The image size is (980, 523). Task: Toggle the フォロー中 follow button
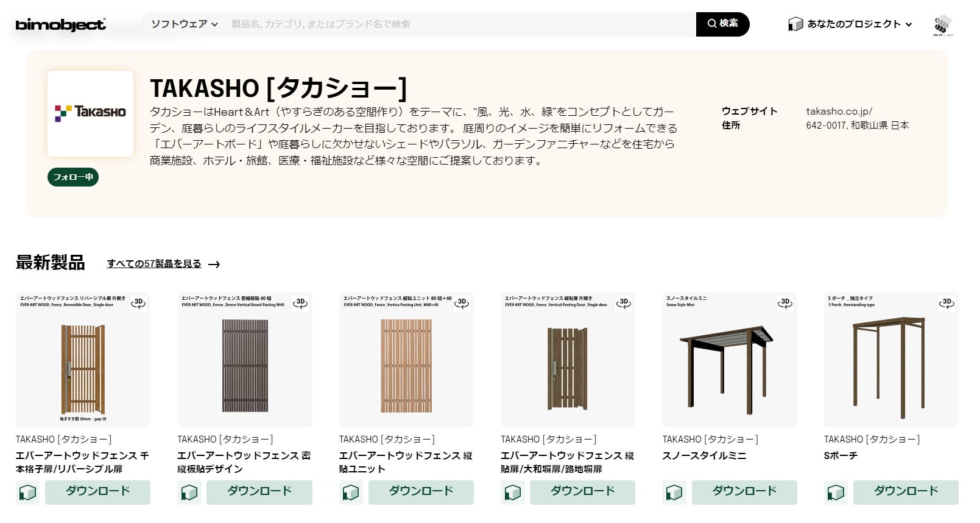tap(73, 177)
